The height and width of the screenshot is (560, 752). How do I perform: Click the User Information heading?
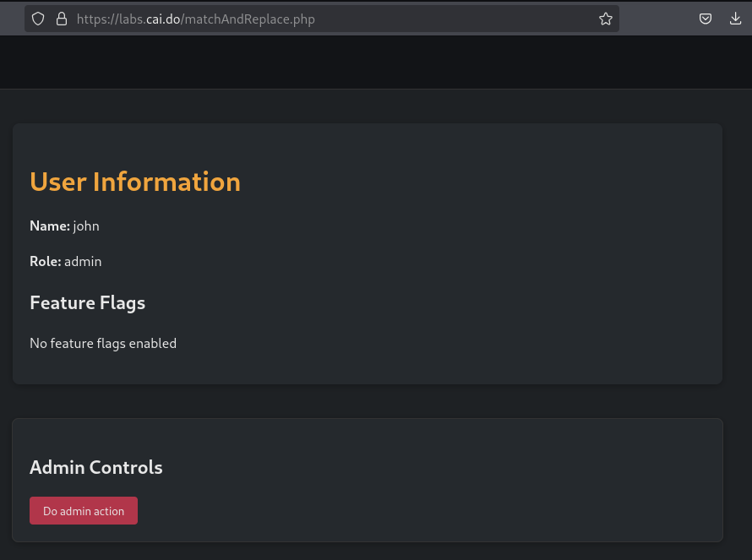pos(135,182)
